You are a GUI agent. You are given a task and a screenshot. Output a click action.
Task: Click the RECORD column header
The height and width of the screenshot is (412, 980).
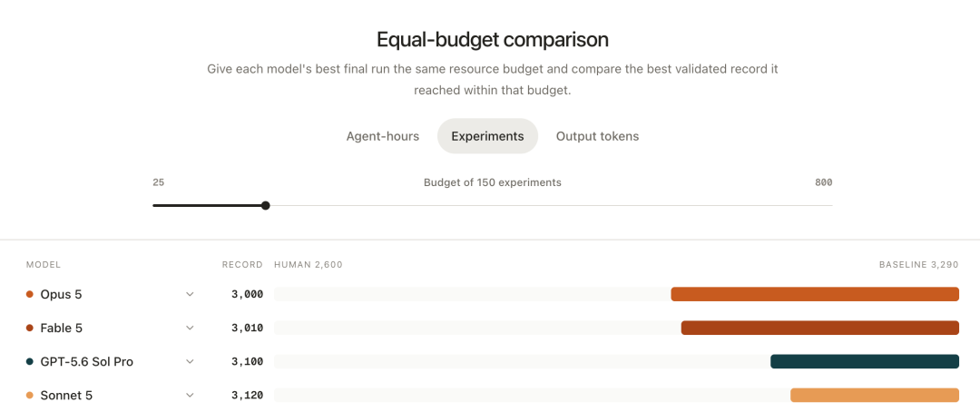(242, 265)
